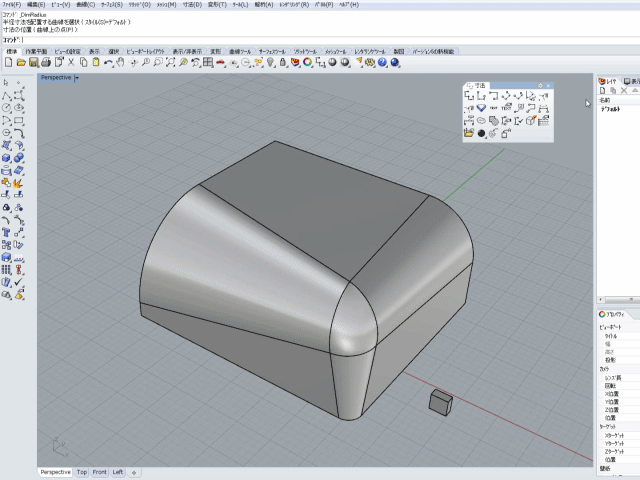This screenshot has height=480, width=640.
Task: Select black sphere icon in dimension palette
Action: click(481, 133)
